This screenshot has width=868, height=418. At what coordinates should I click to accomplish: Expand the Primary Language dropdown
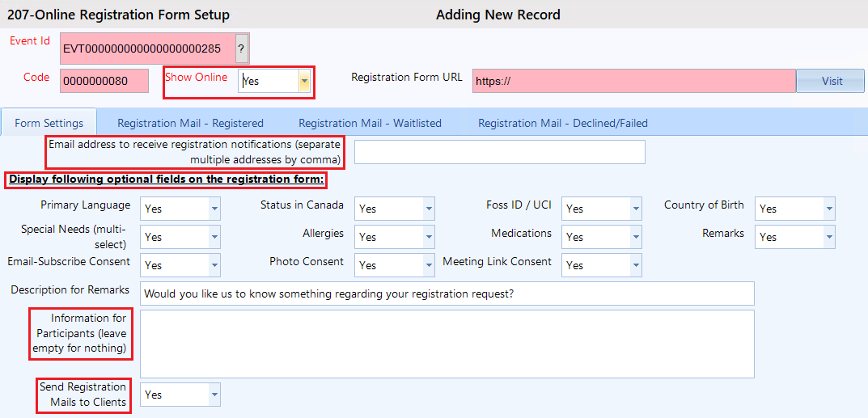click(x=214, y=209)
